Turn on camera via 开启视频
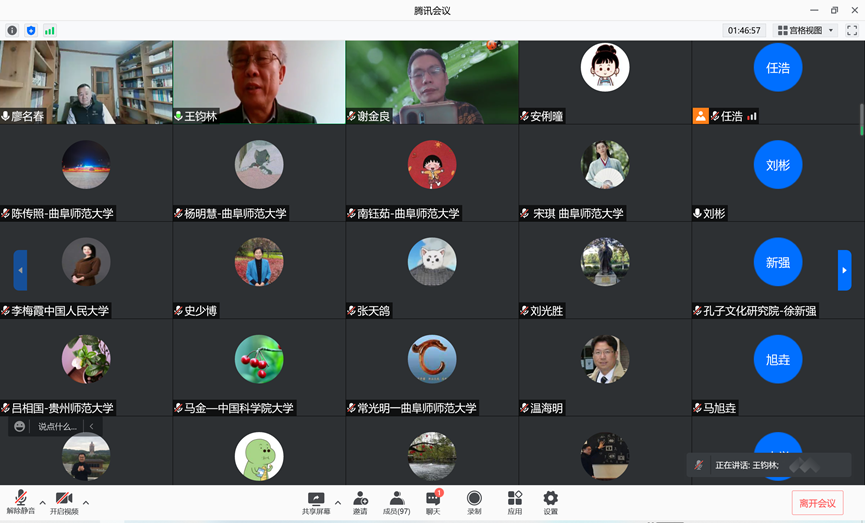The image size is (865, 523). (x=64, y=502)
